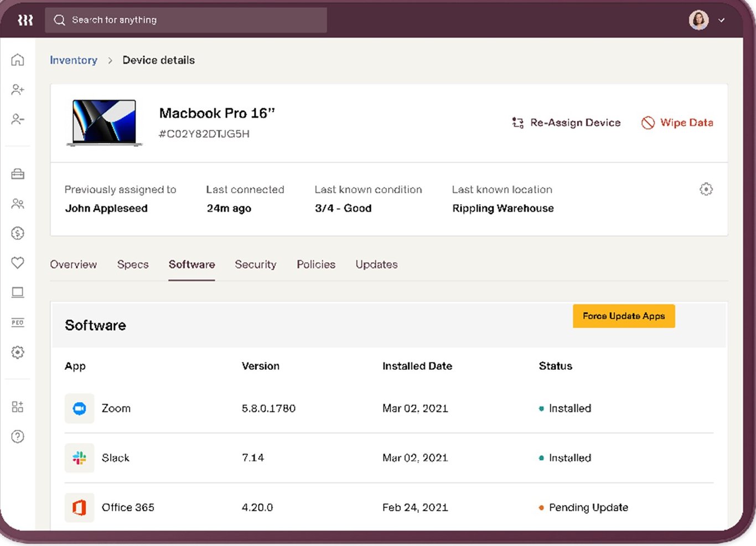Click the Zoom app icon in the list

pos(79,408)
